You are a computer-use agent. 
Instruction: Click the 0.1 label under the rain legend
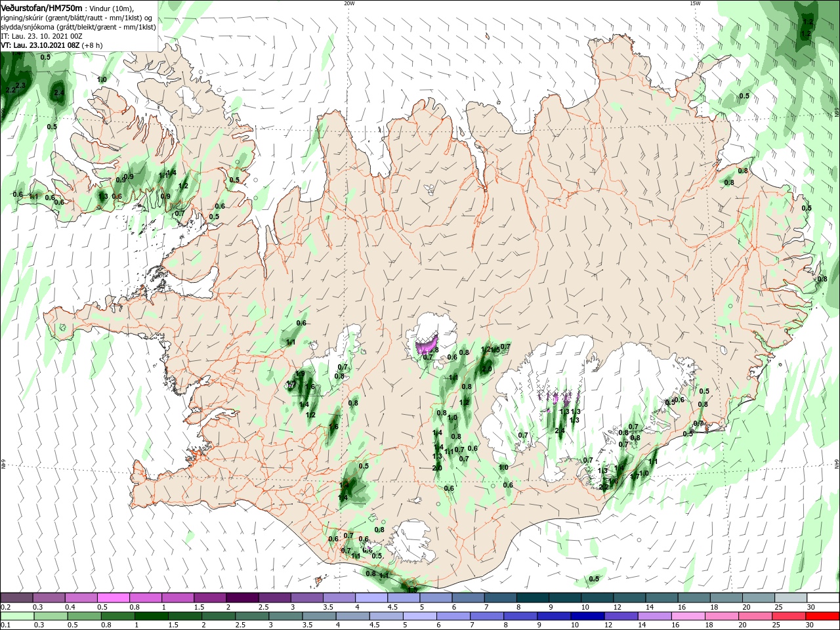5,626
